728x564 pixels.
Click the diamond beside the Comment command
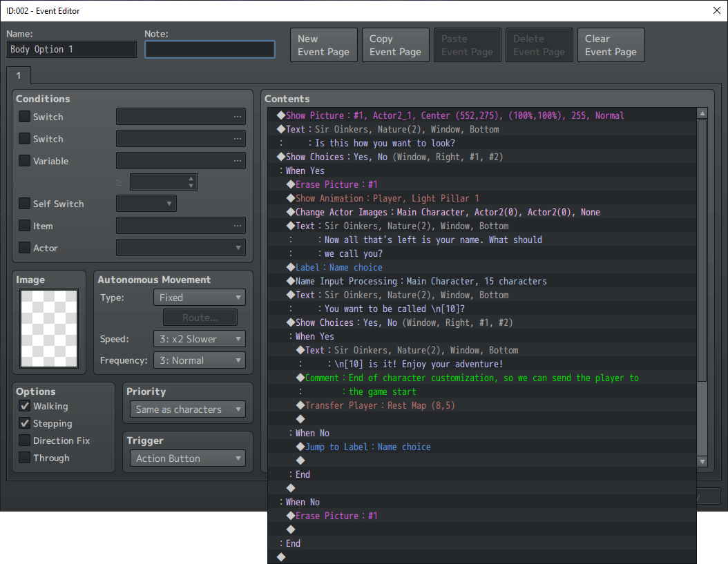tap(300, 378)
